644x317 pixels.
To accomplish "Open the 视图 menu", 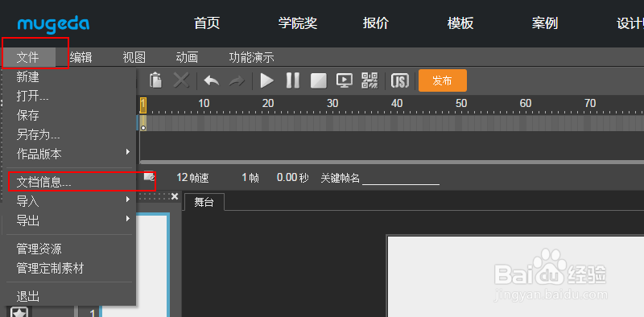I will [134, 57].
